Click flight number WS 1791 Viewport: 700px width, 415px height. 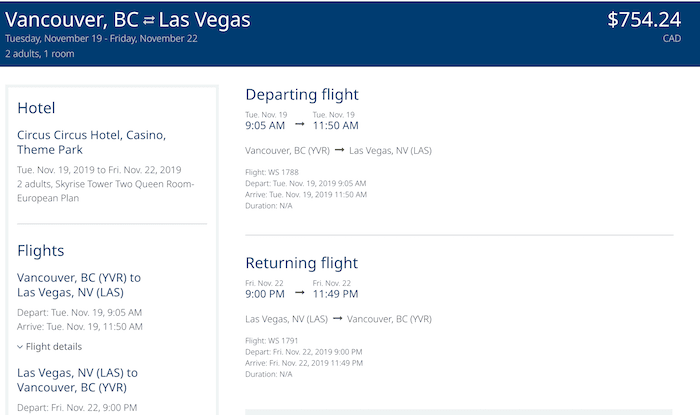point(271,340)
